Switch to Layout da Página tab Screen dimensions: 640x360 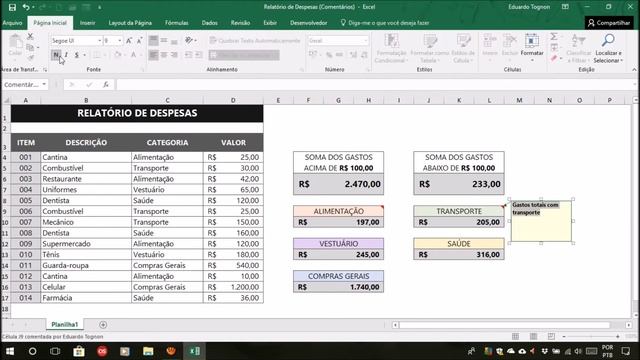[x=130, y=23]
